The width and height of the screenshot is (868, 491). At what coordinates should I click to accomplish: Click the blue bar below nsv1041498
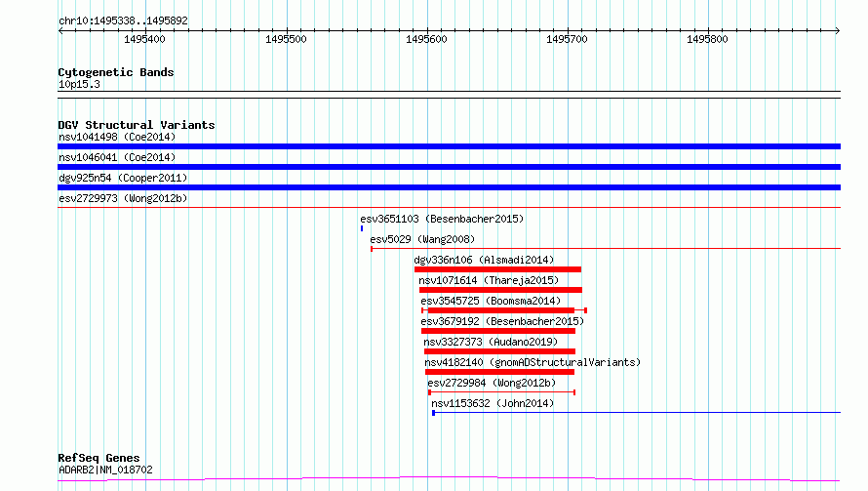tap(449, 146)
